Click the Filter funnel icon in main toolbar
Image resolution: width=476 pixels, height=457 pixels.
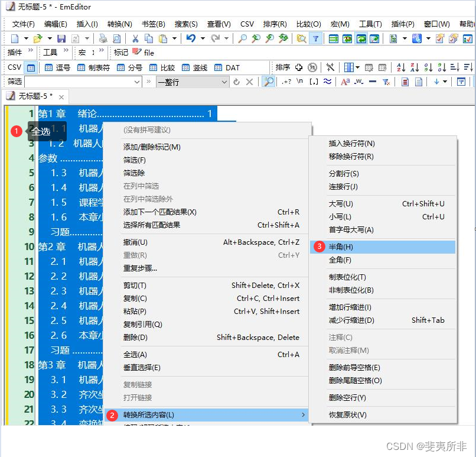(316, 38)
